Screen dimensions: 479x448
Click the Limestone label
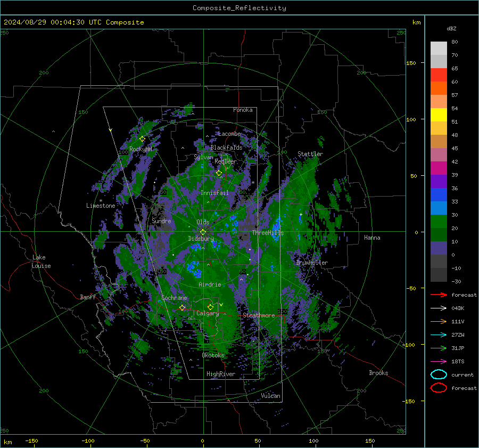pyautogui.click(x=101, y=206)
